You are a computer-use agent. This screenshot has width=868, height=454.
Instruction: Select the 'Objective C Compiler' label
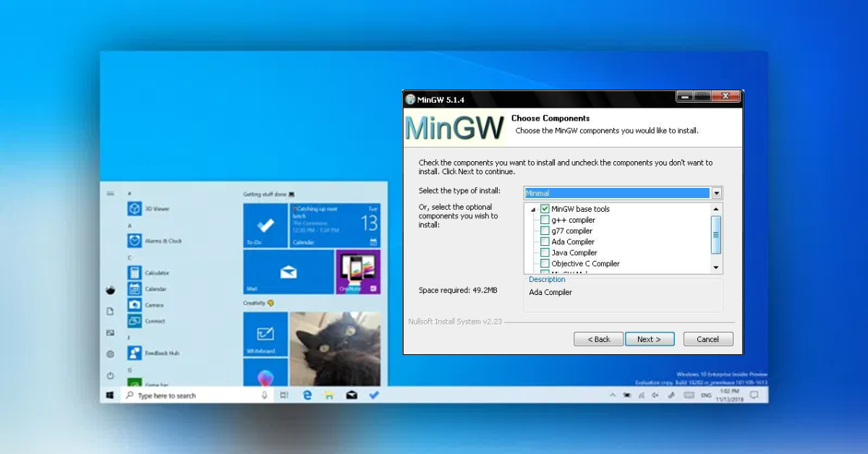(585, 263)
